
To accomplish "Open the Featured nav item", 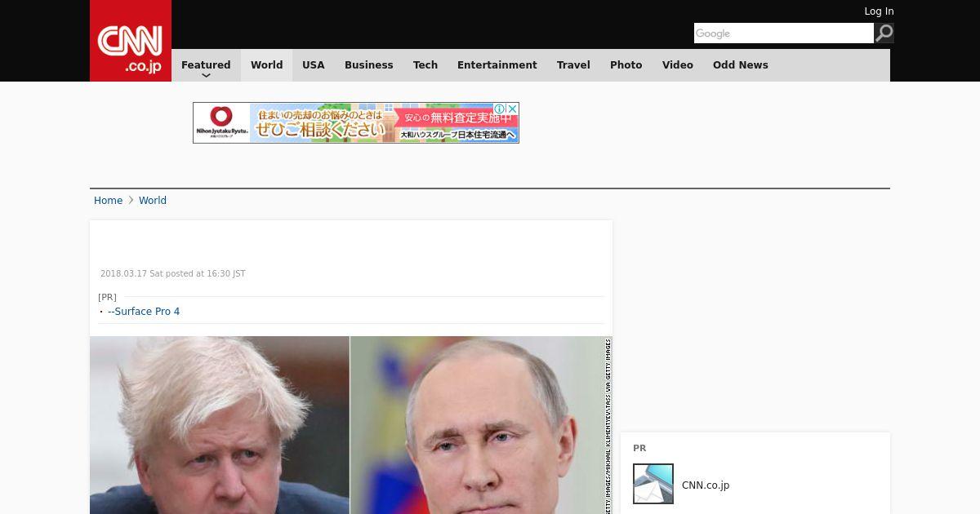I will pyautogui.click(x=206, y=65).
